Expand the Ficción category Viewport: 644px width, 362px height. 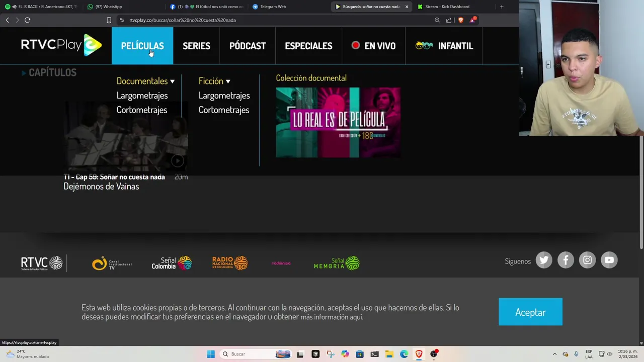point(214,81)
